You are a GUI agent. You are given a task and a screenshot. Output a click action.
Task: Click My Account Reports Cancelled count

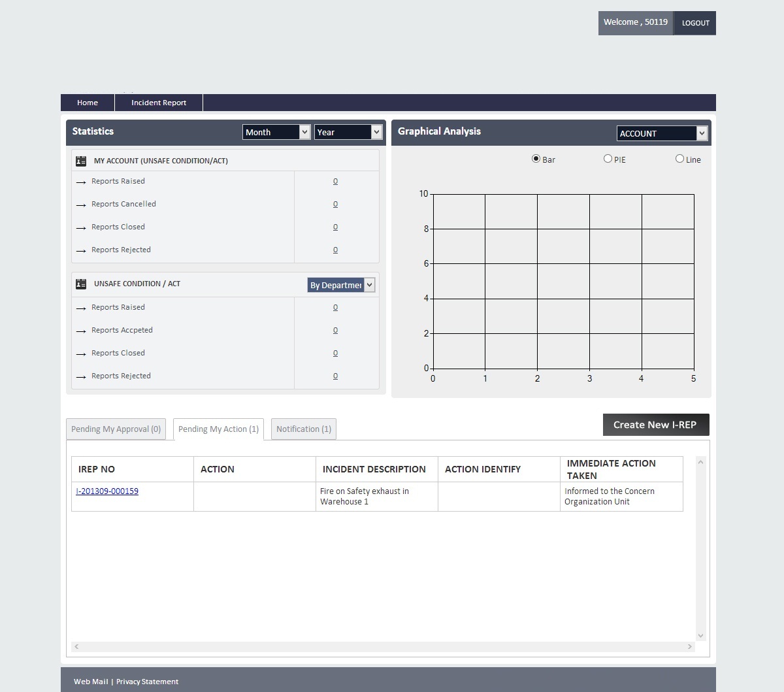[335, 205]
